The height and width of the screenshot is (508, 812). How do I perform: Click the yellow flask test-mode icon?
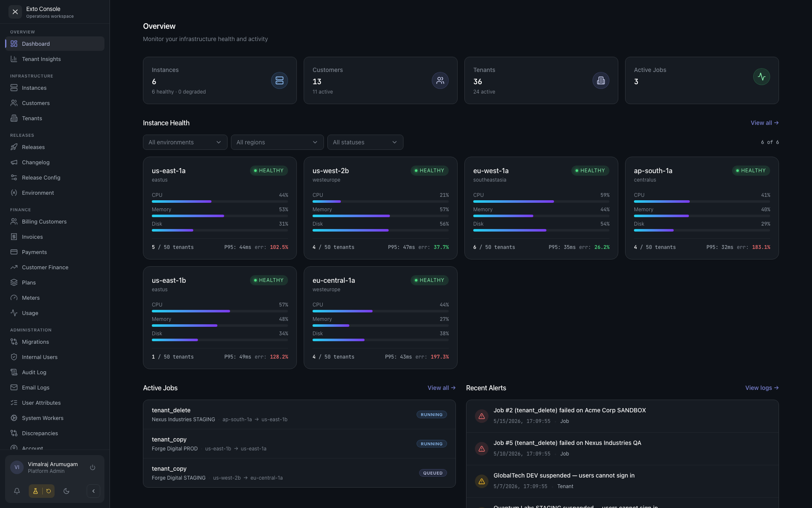pos(36,491)
